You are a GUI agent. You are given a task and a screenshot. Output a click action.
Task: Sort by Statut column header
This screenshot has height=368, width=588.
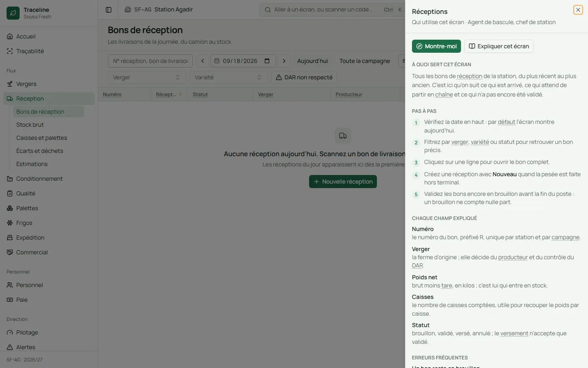click(x=200, y=94)
